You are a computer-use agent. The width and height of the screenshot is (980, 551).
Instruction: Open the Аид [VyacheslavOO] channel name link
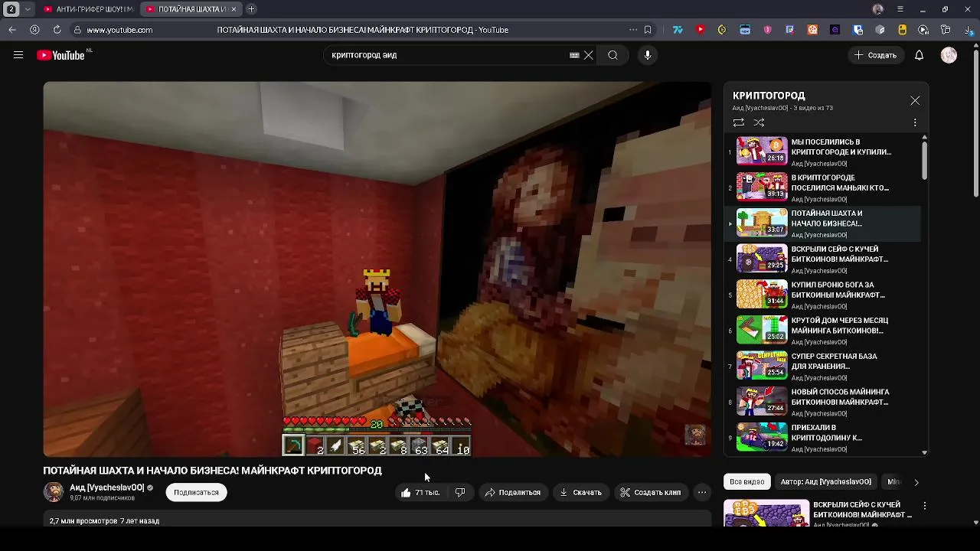[x=106, y=487]
